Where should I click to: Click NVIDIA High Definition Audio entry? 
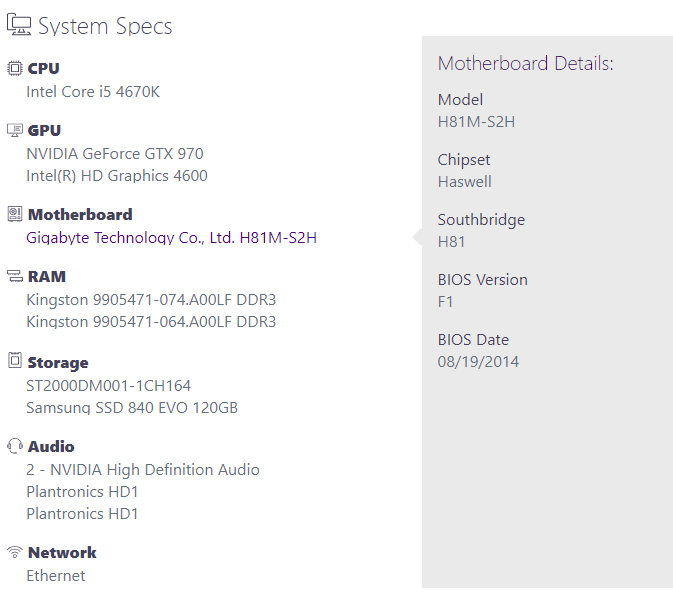coord(143,469)
